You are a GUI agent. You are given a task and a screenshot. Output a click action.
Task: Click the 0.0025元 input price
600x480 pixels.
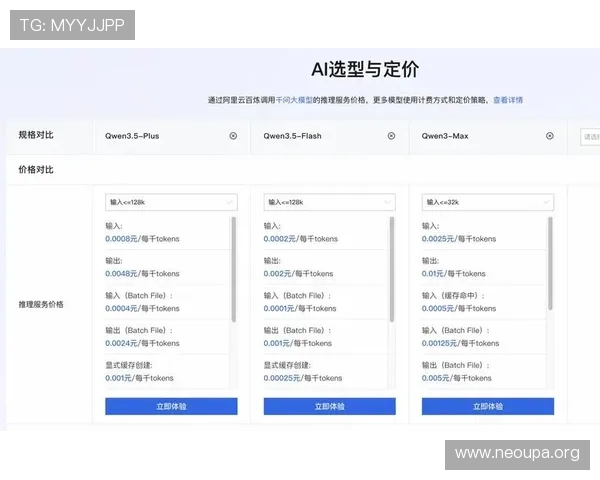click(438, 239)
